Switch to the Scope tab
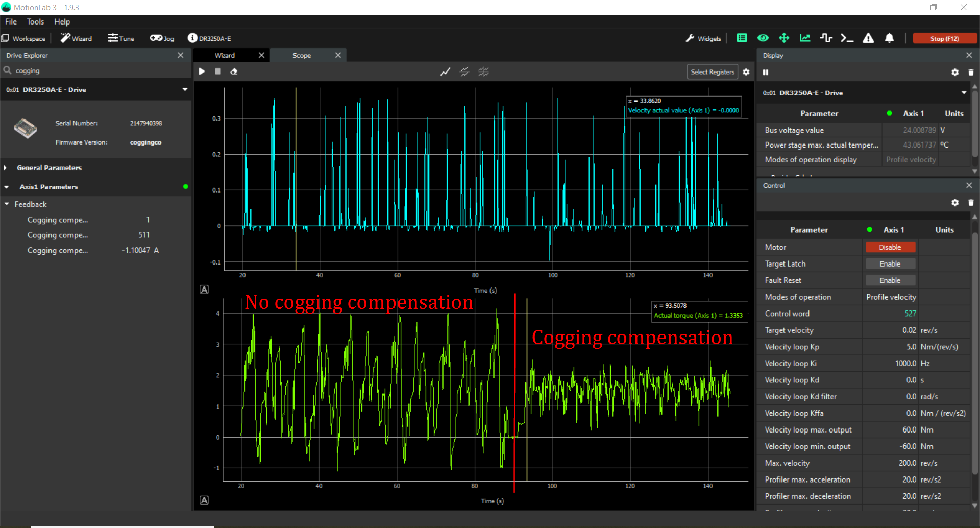Viewport: 980px width, 528px height. click(302, 55)
